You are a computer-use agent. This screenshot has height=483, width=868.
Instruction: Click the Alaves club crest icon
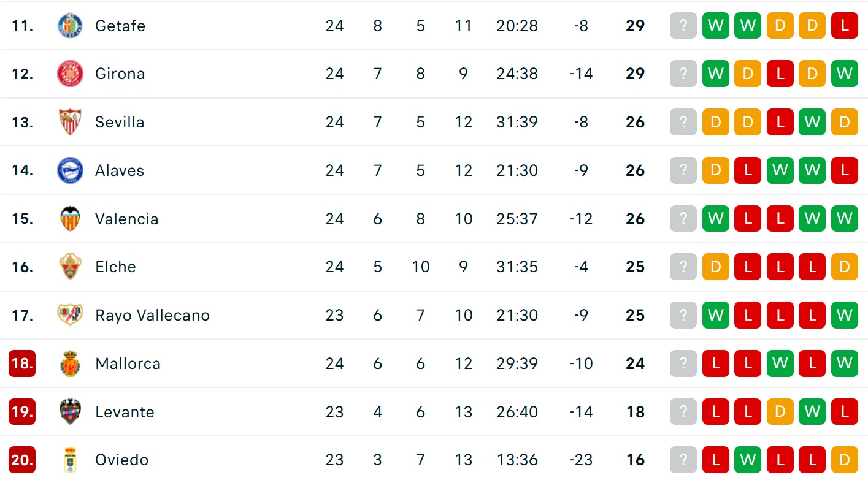tap(70, 170)
